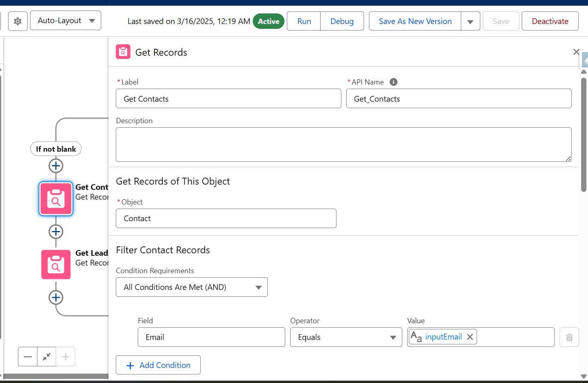Add element below If not blank
Image resolution: width=588 pixels, height=383 pixels.
[56, 166]
